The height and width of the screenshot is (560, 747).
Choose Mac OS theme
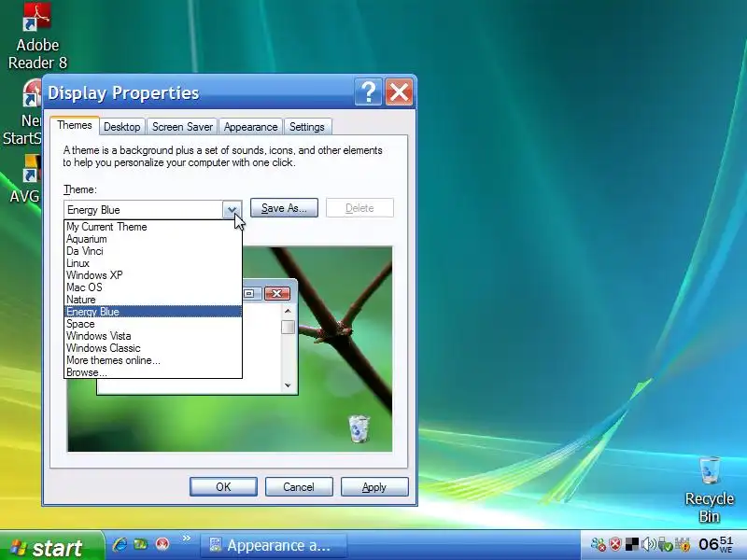(153, 287)
